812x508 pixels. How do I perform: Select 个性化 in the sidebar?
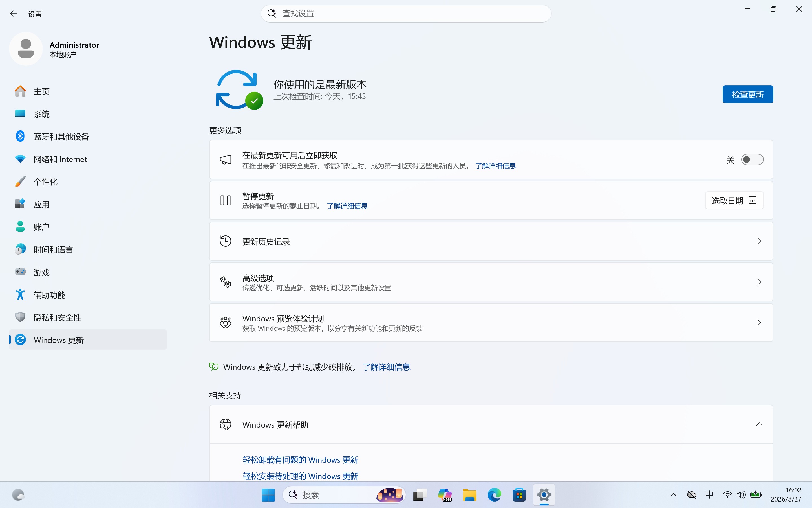(x=88, y=182)
